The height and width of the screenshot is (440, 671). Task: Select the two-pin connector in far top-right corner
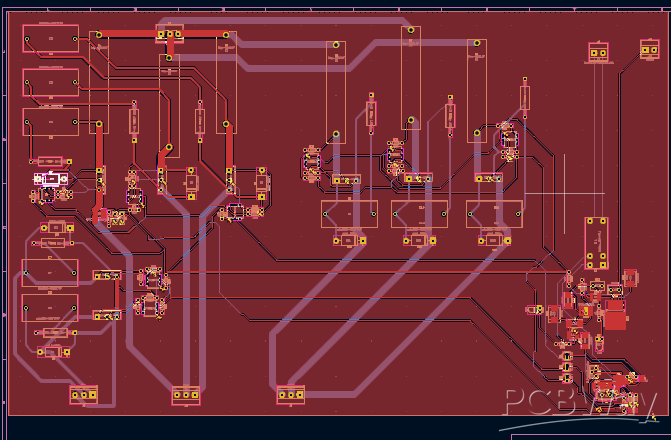pos(651,48)
